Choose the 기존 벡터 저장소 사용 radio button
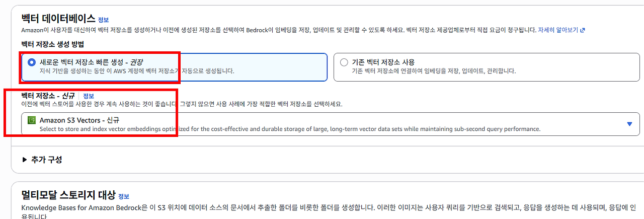 [344, 62]
